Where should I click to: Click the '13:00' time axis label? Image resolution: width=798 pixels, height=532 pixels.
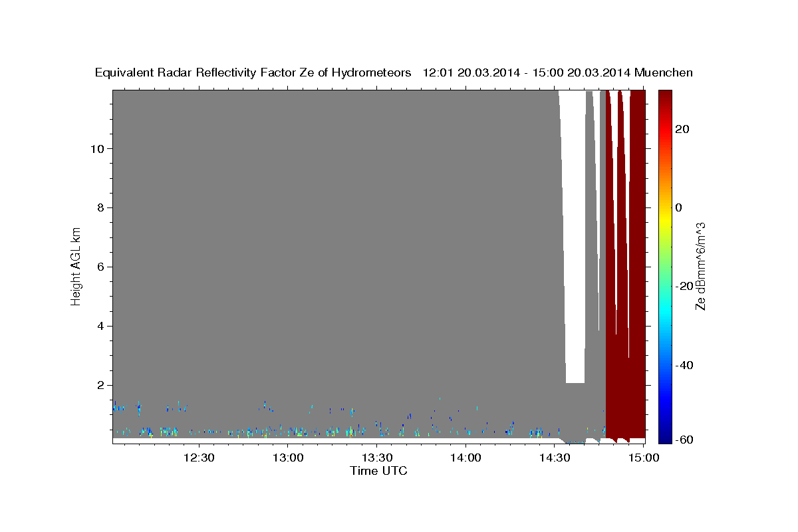pos(287,458)
